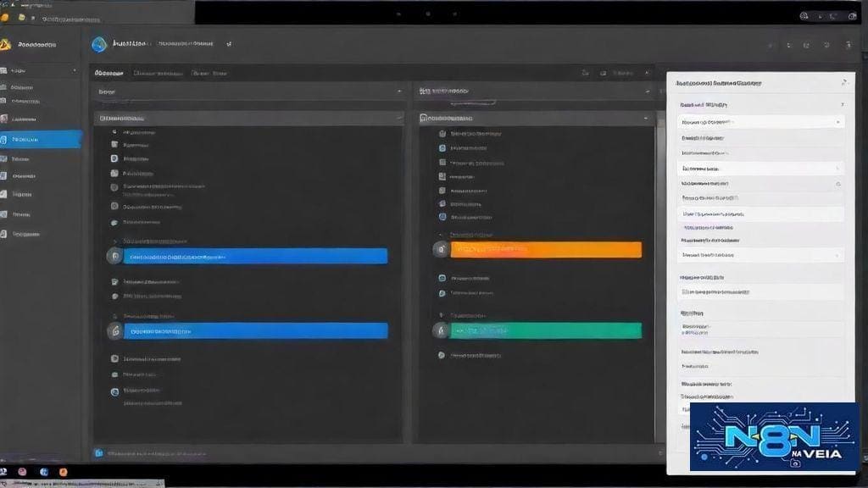Select the lower blue highlighted bar in left list

click(255, 331)
